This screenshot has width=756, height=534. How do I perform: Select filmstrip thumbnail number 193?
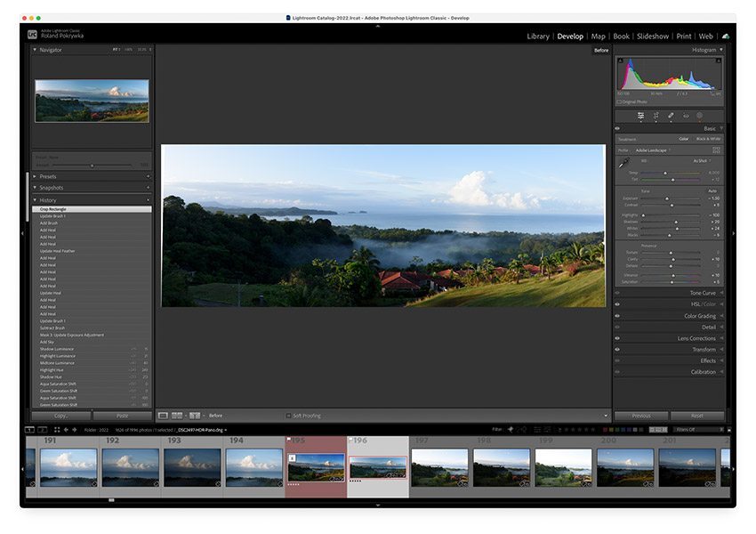coord(191,467)
